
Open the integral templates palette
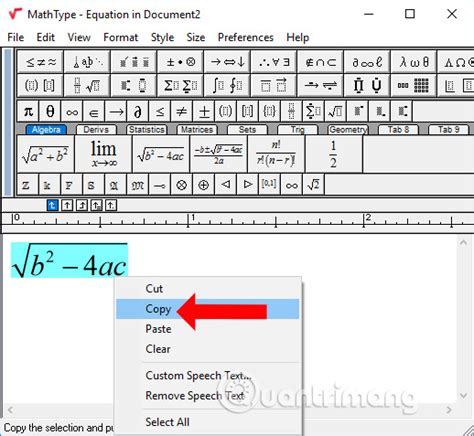point(227,86)
